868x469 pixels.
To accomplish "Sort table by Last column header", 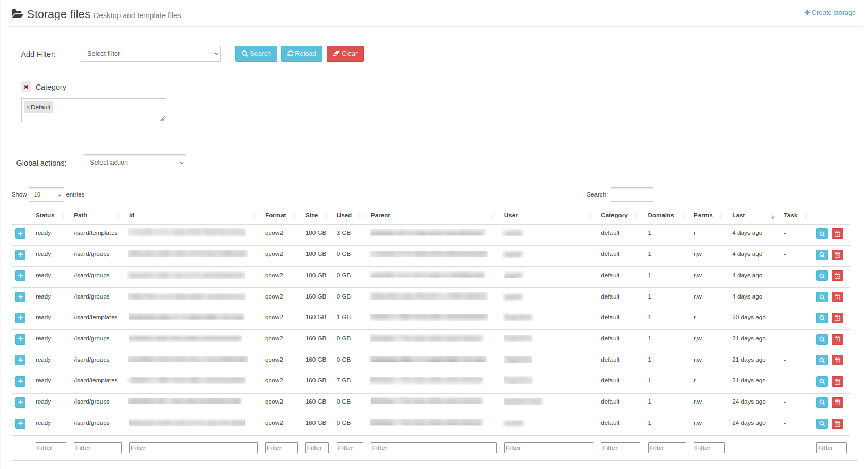I will click(738, 215).
